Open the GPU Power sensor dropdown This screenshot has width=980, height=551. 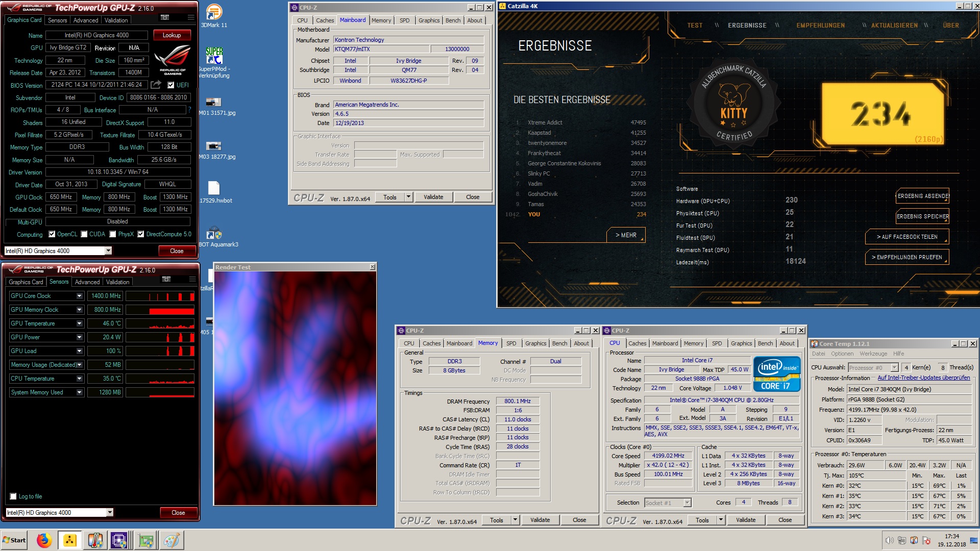pos(80,337)
